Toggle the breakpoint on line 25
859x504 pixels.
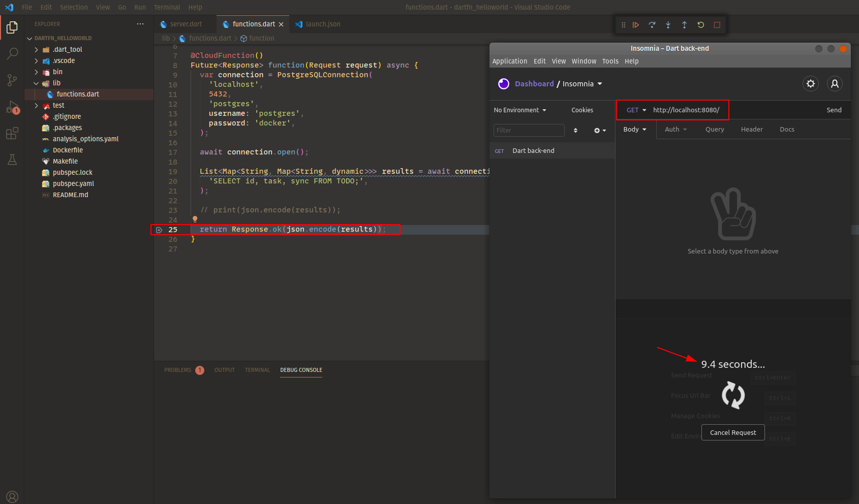[x=159, y=230]
